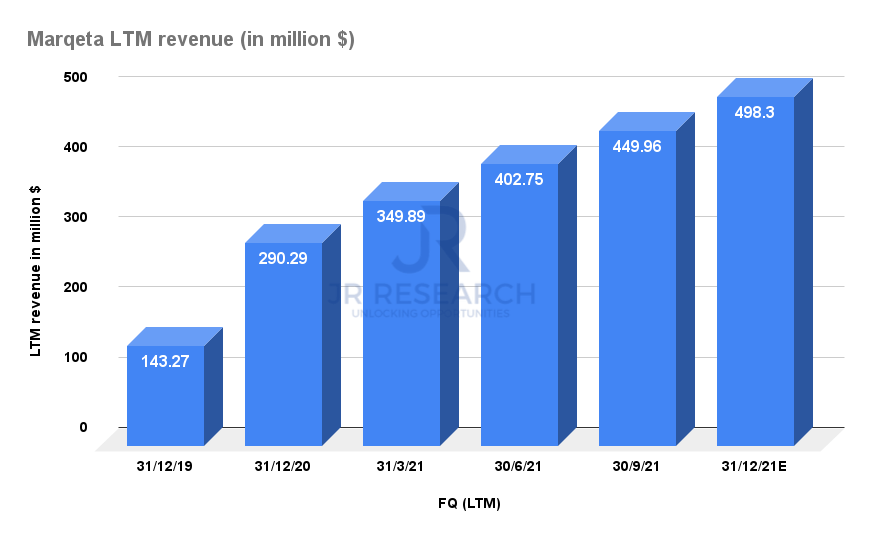
Task: Click the y-axis value 400
Action: (x=76, y=147)
